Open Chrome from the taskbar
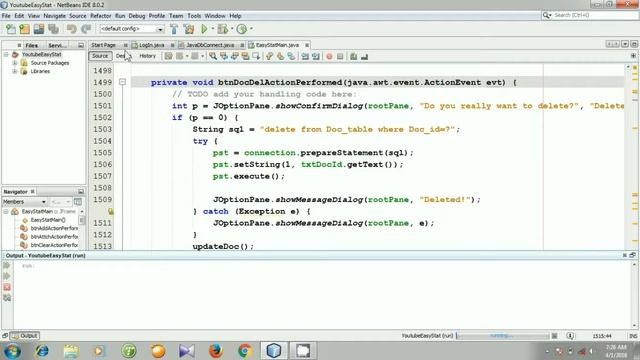640x360 pixels. pyautogui.click(x=245, y=351)
